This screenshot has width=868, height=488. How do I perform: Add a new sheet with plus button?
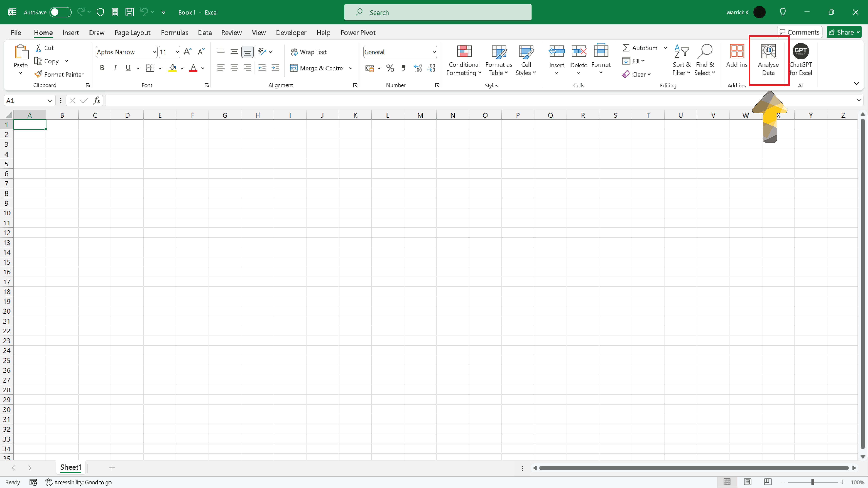coord(112,468)
